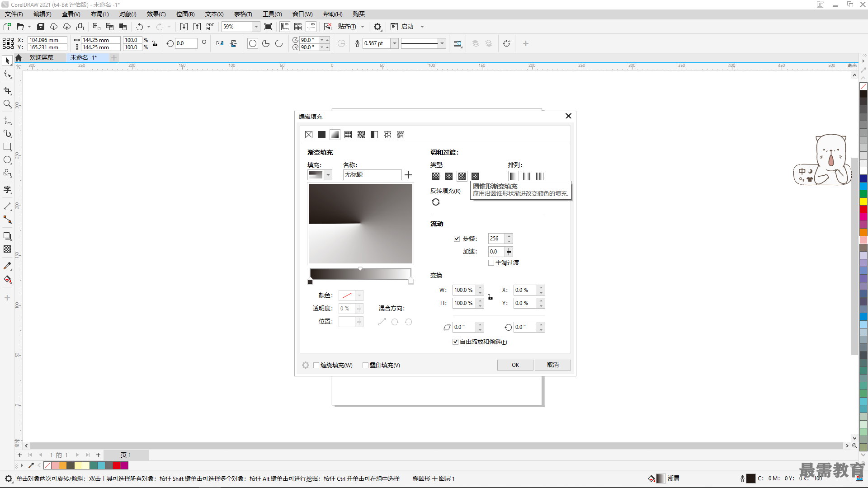This screenshot has height=488, width=868.
Task: Choose Uniform fill icon in Edit Fill
Action: click(322, 135)
